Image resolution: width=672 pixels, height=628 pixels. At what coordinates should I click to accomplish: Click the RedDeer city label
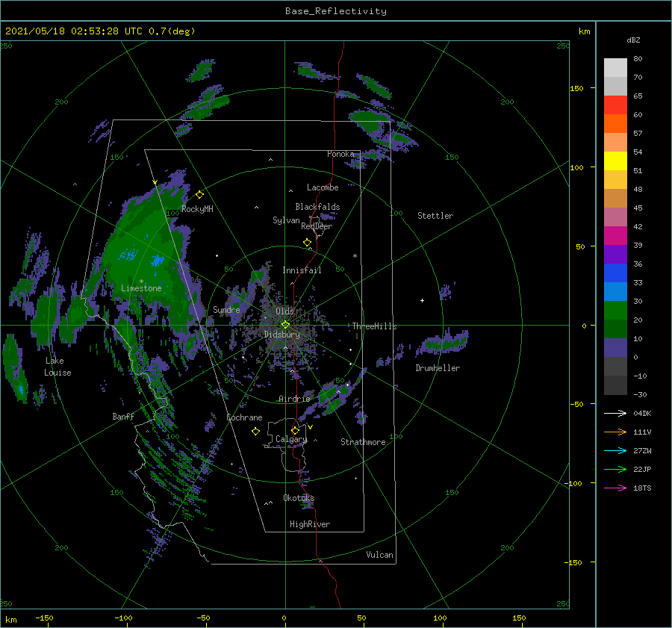tap(317, 226)
